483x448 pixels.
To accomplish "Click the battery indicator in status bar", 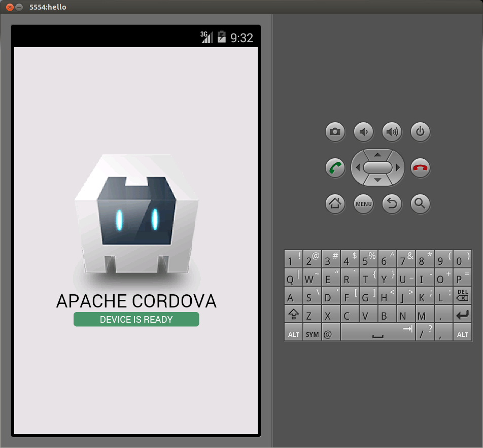I will [222, 37].
